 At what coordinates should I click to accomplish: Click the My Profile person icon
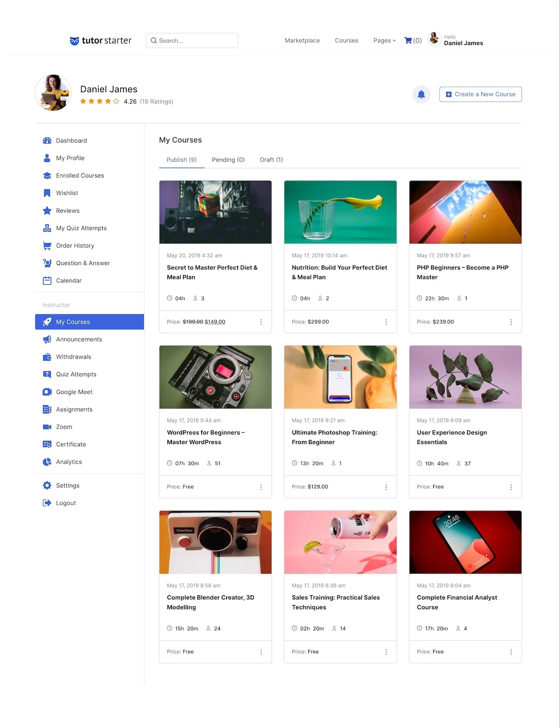47,158
